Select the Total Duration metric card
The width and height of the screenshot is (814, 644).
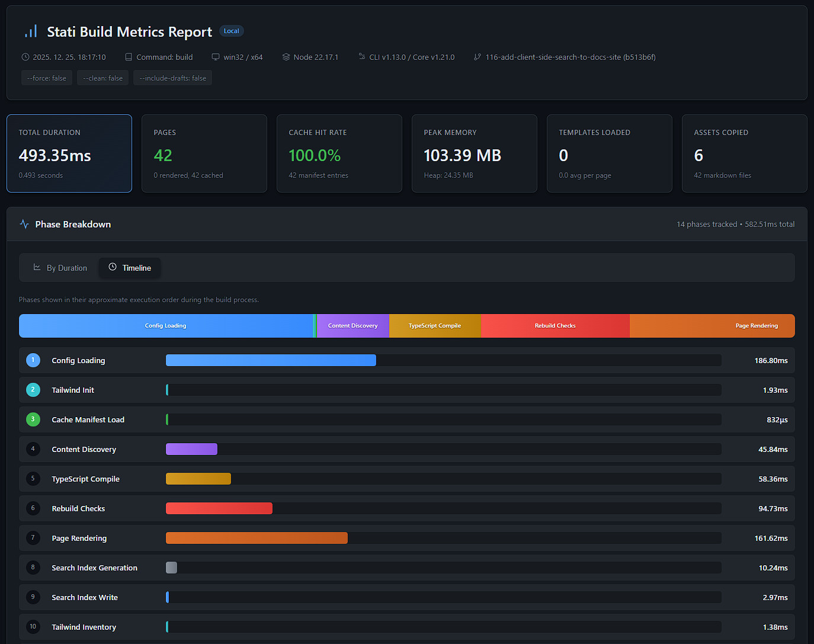[x=69, y=153]
